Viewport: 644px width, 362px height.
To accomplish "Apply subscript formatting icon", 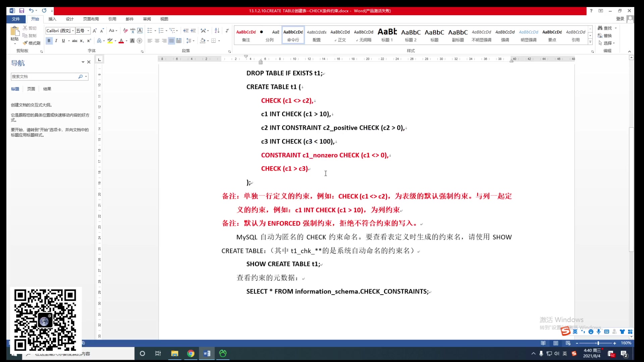I will [x=82, y=41].
